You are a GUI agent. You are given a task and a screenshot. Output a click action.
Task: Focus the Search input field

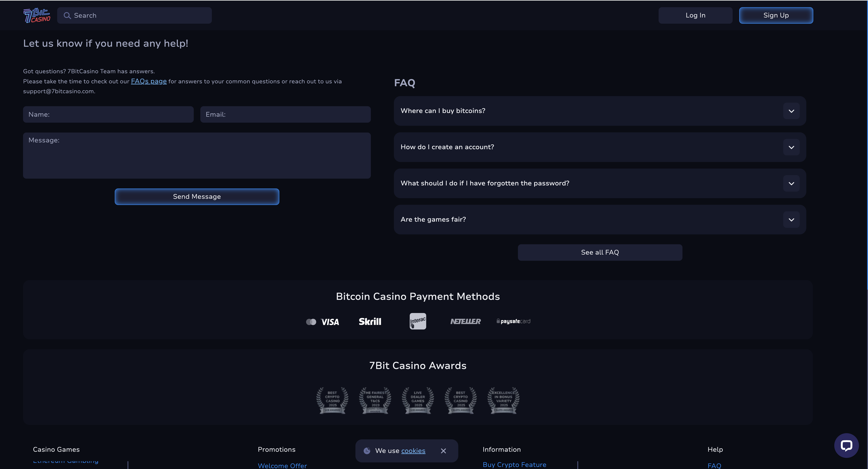(135, 15)
